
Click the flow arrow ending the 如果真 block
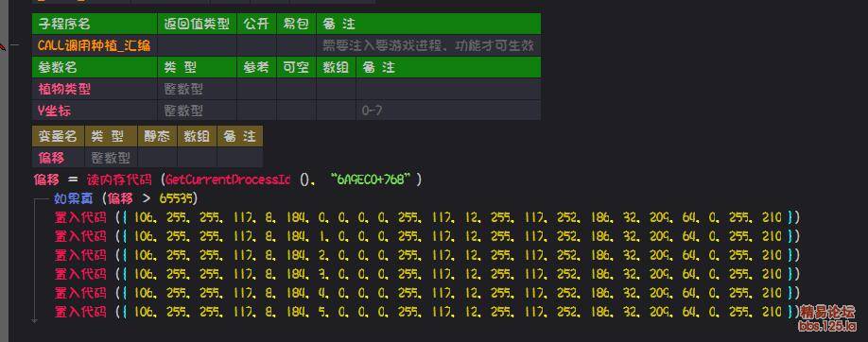click(x=35, y=320)
